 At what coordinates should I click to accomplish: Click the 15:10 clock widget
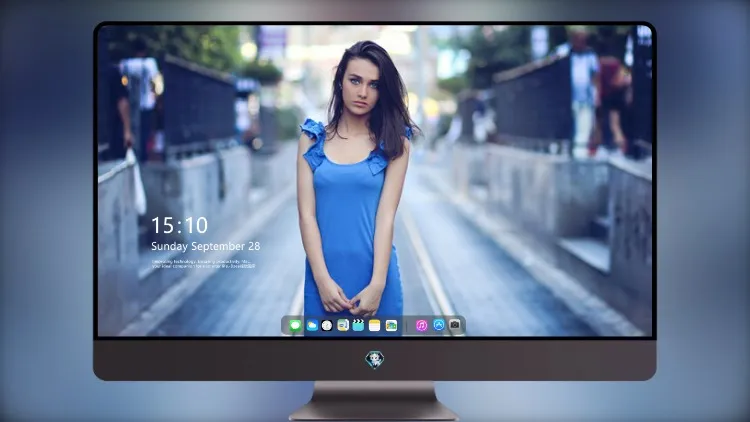point(179,225)
